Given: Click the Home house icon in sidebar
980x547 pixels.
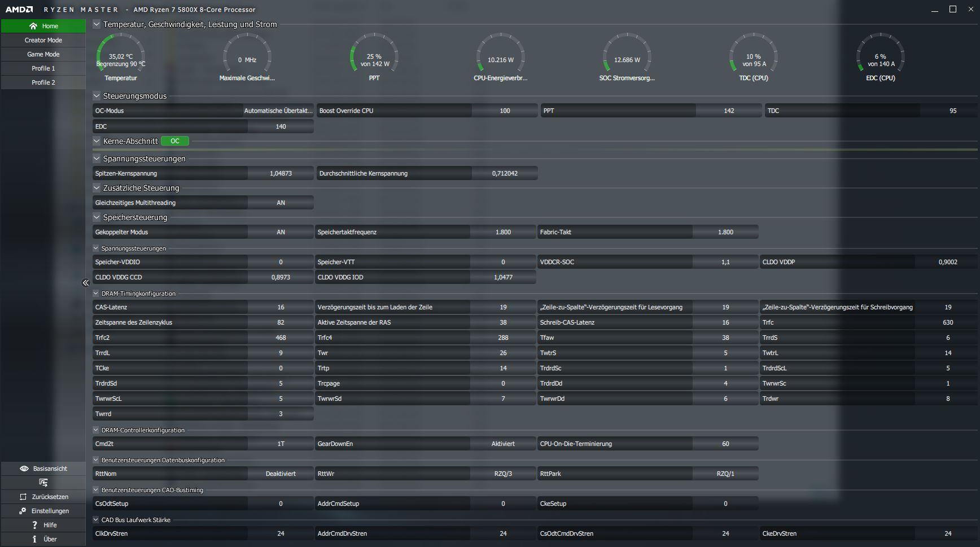Looking at the screenshot, I should coord(33,26).
